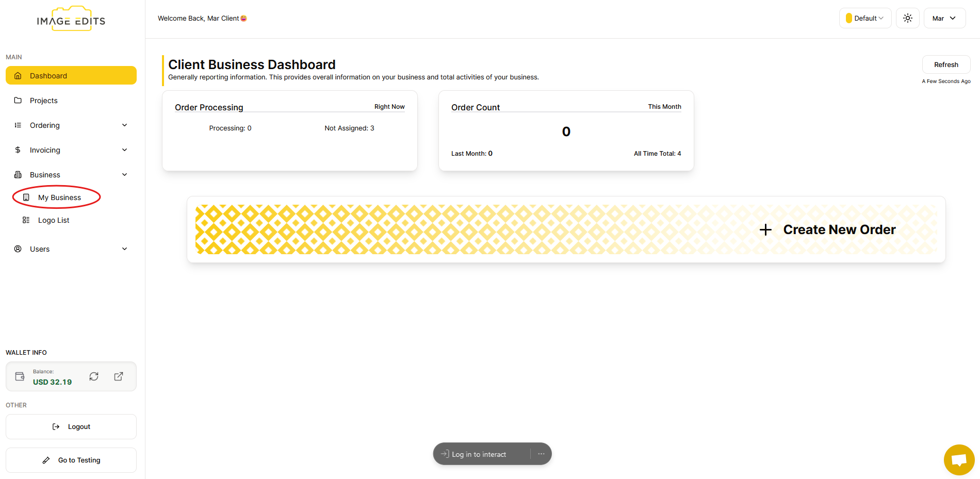
Task: Click the Logout button
Action: (x=71, y=426)
